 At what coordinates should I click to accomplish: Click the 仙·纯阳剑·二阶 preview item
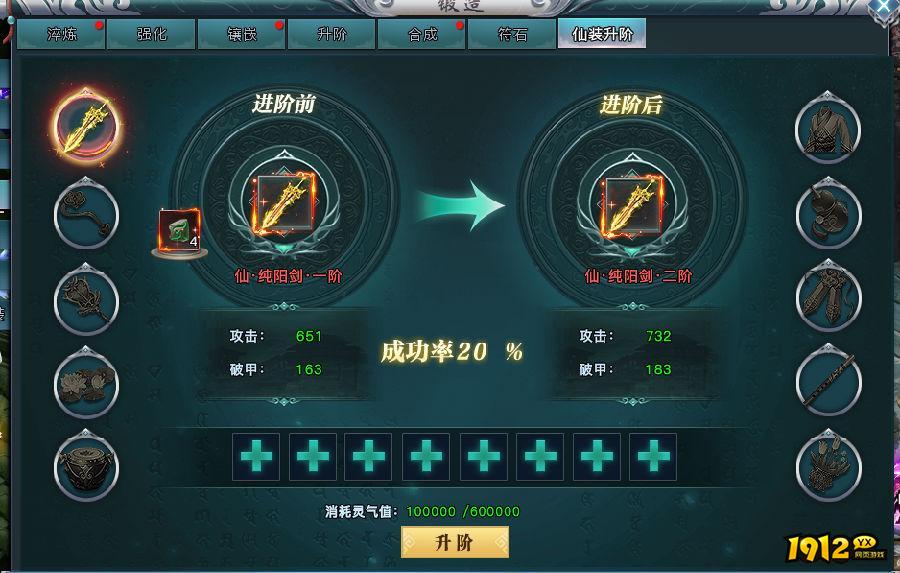[632, 206]
